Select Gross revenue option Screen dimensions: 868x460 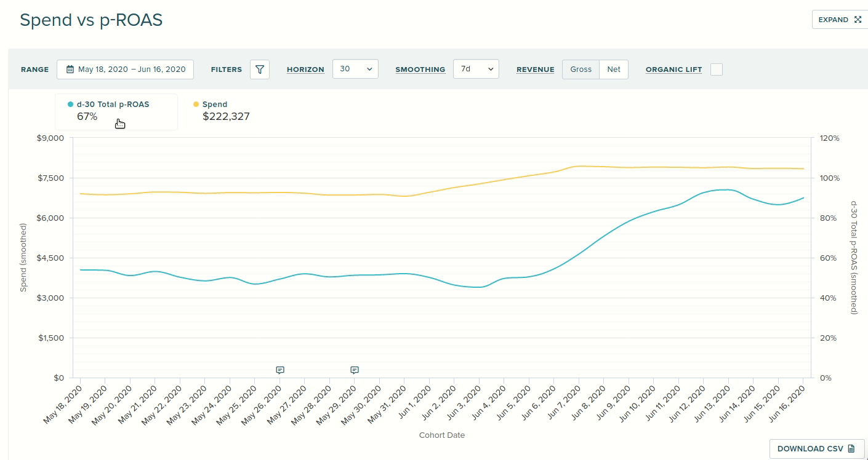581,69
